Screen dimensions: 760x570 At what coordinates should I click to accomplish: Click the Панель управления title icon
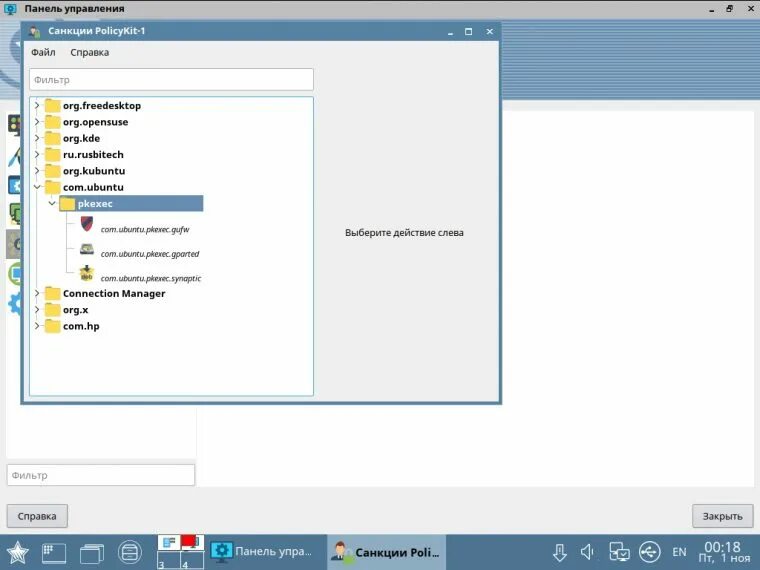click(x=10, y=8)
